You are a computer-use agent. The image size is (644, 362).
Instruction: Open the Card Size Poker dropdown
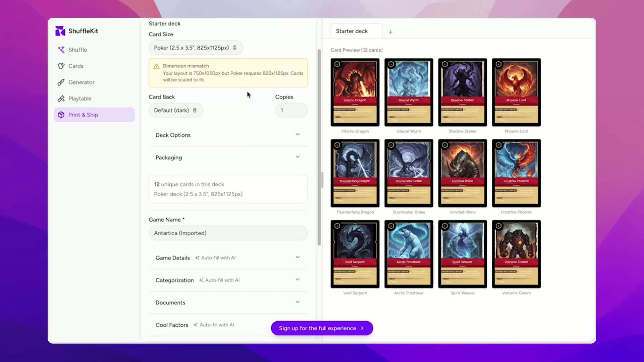(196, 48)
